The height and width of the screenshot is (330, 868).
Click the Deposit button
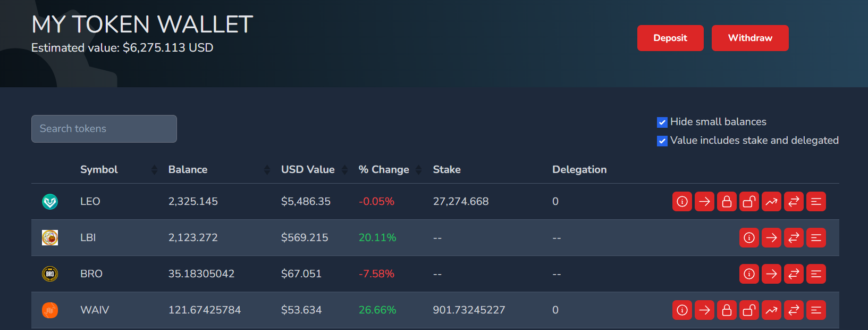[670, 38]
